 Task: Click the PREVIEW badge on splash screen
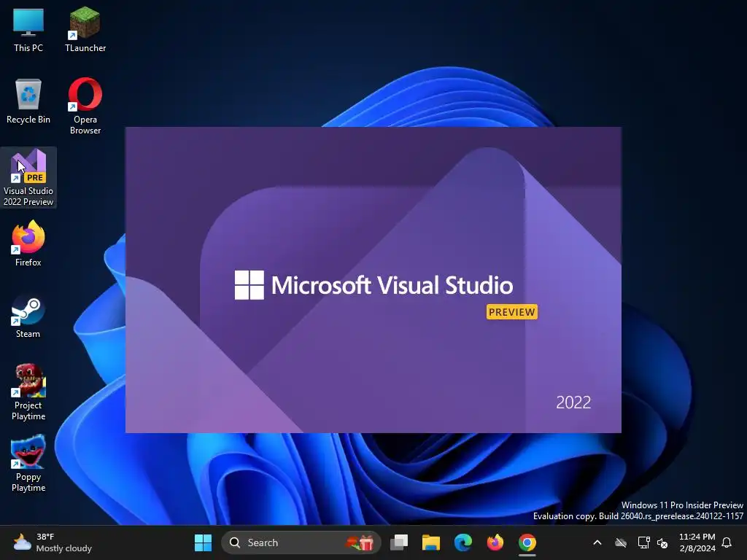click(511, 312)
